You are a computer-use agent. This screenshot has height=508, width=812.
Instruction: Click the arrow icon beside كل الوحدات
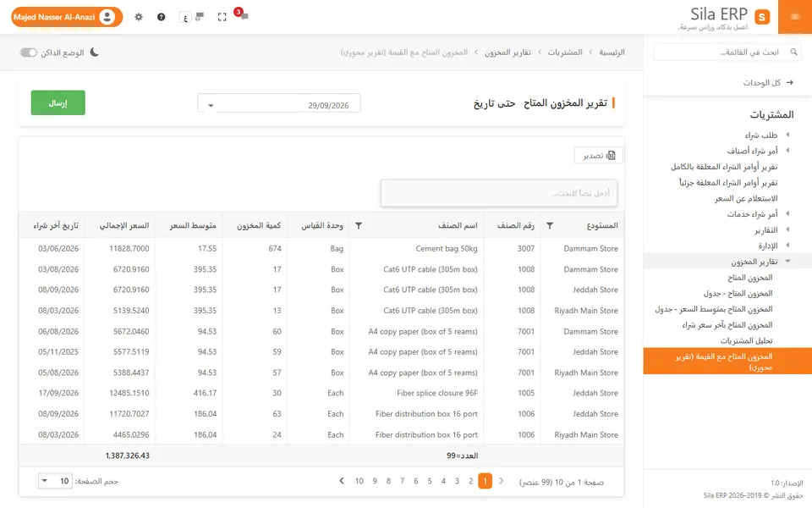(x=790, y=82)
